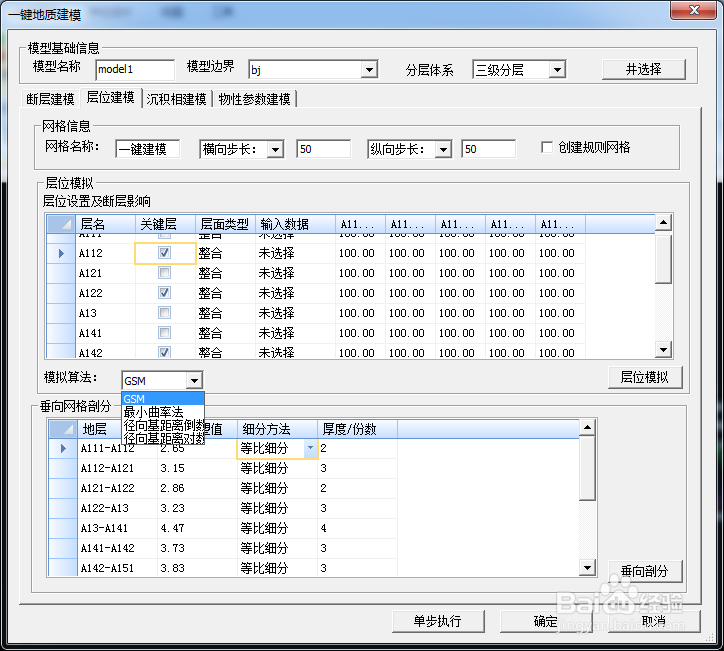Image resolution: width=724 pixels, height=651 pixels.
Task: Toggle the 关键层 checkbox for A142
Action: 164,352
